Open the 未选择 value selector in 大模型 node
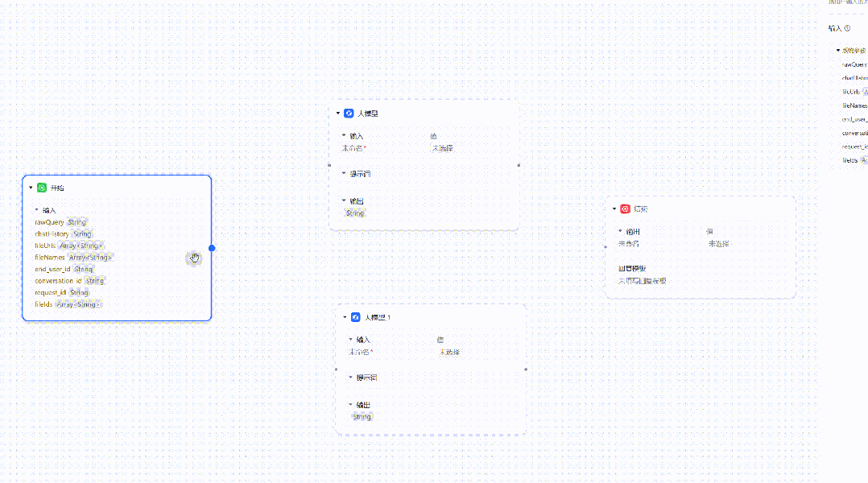The height and width of the screenshot is (483, 868). (442, 148)
